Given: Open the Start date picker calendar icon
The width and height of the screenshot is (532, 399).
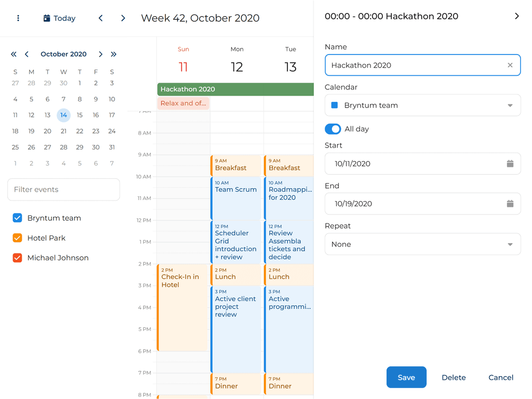Looking at the screenshot, I should coord(510,163).
